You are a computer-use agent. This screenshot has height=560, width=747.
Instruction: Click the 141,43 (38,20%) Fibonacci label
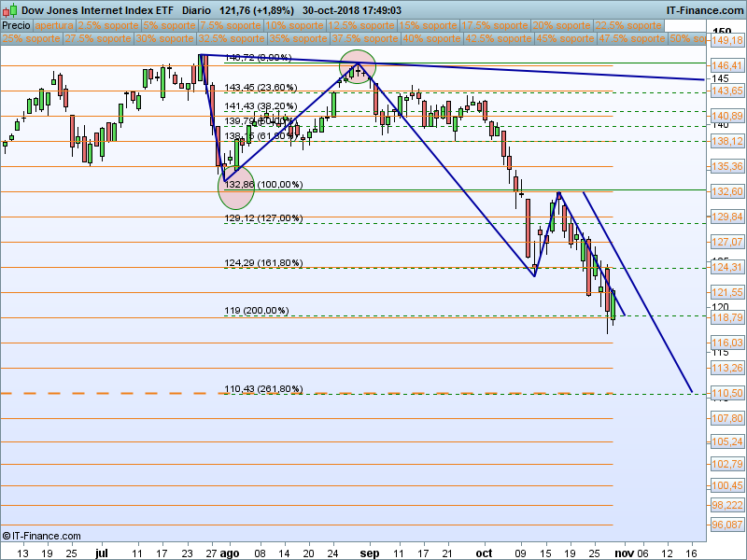[x=261, y=106]
